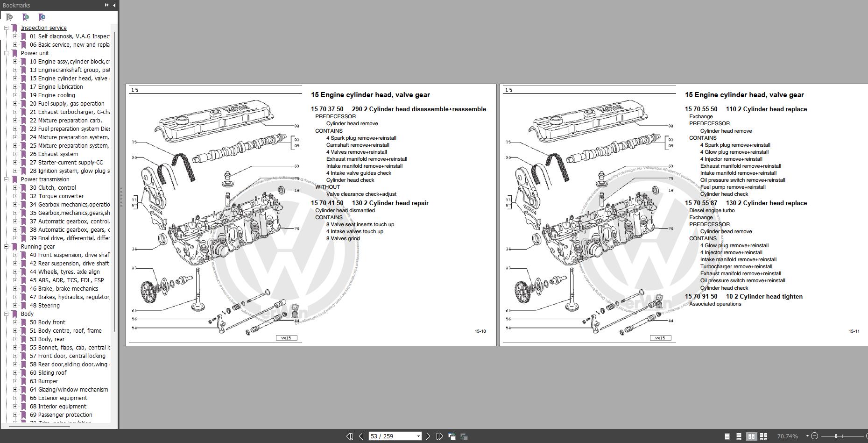
Task: Open the bookmark panel options menu
Action: 107,5
